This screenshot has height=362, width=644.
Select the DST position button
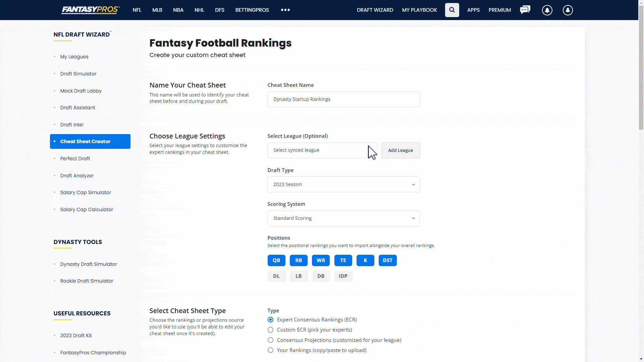(387, 260)
